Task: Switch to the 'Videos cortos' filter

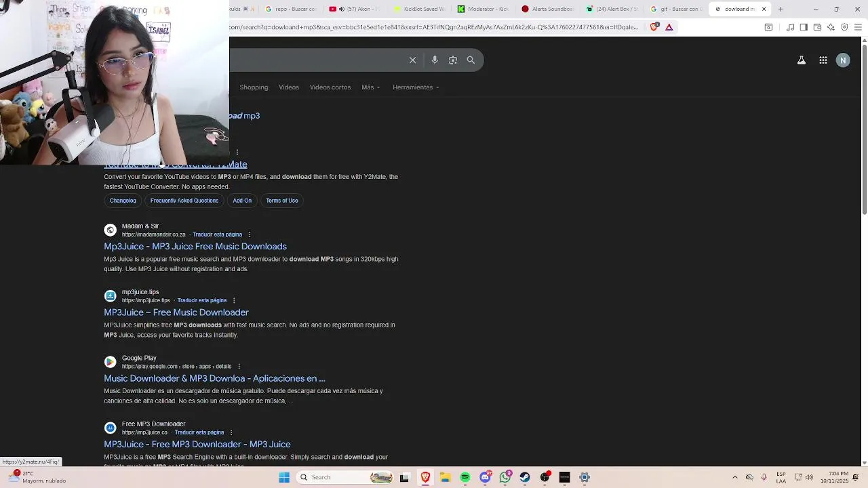Action: coord(330,87)
